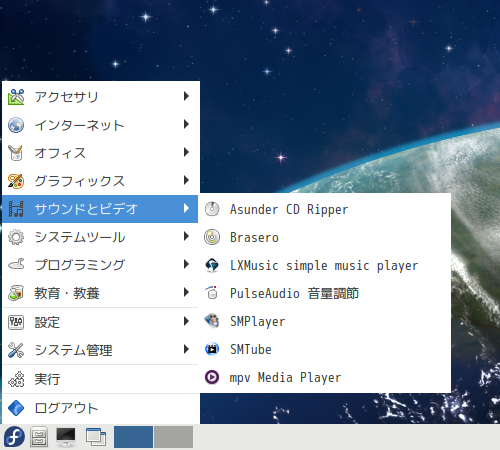Select the 設定 label
This screenshot has height=450, width=500.
tap(47, 322)
